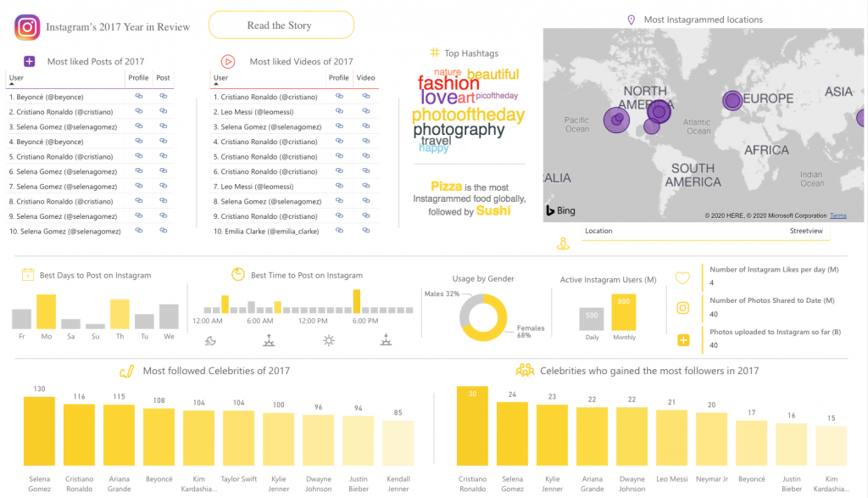This screenshot has width=868, height=498.
Task: Click the Bing logo on the map
Action: click(561, 210)
